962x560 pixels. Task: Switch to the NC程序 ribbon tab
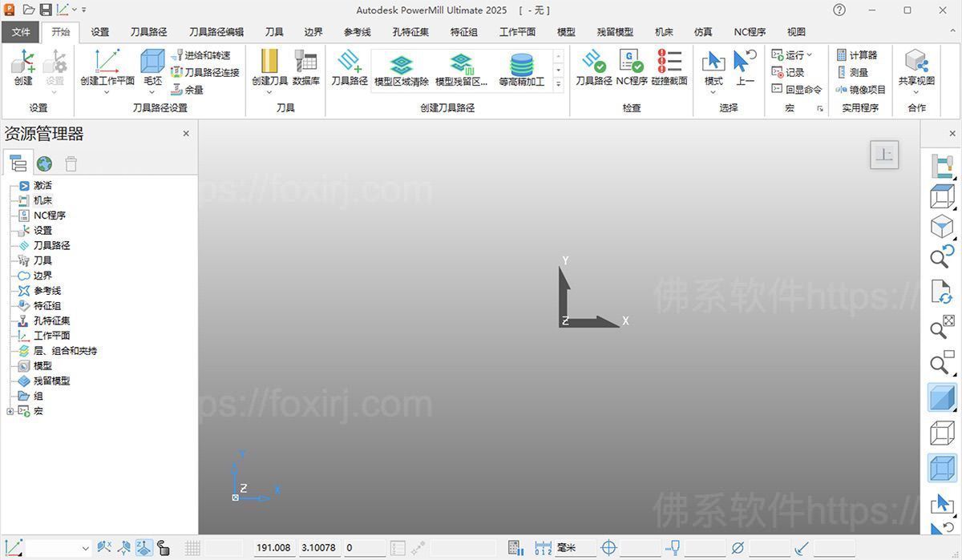coord(749,32)
